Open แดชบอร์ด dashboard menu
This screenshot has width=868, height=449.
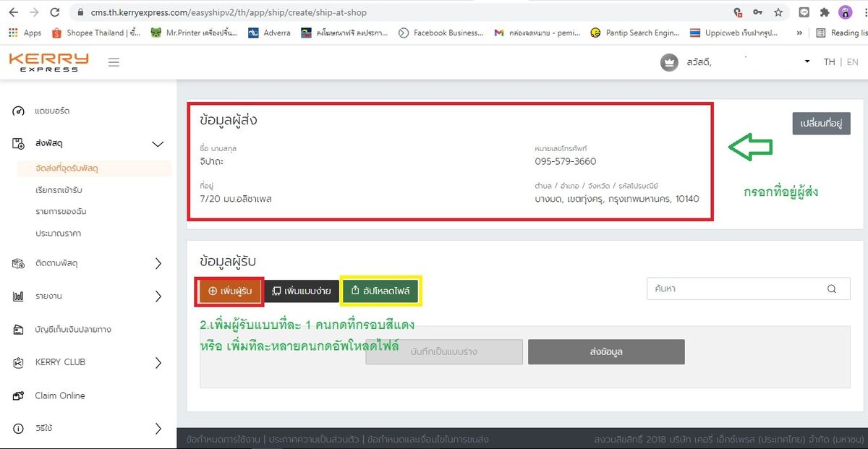(x=52, y=111)
